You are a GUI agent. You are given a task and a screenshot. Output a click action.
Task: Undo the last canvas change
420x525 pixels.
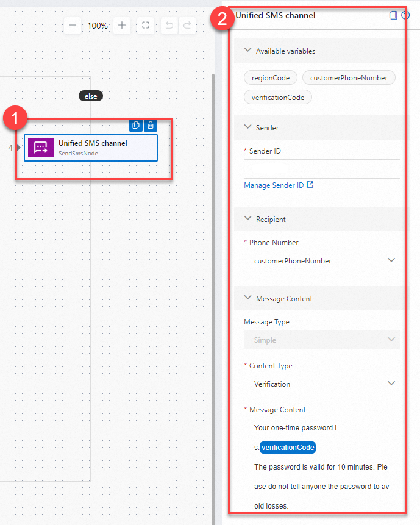[169, 26]
